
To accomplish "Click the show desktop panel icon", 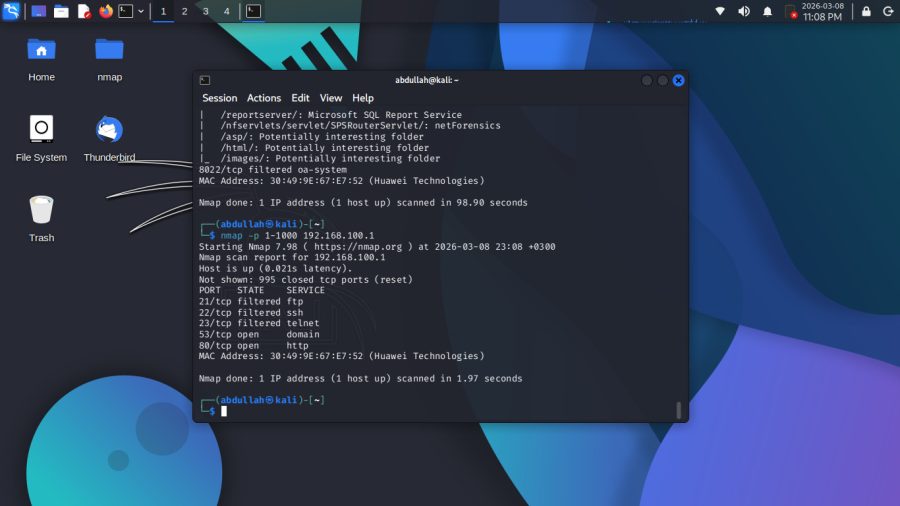I will (39, 11).
